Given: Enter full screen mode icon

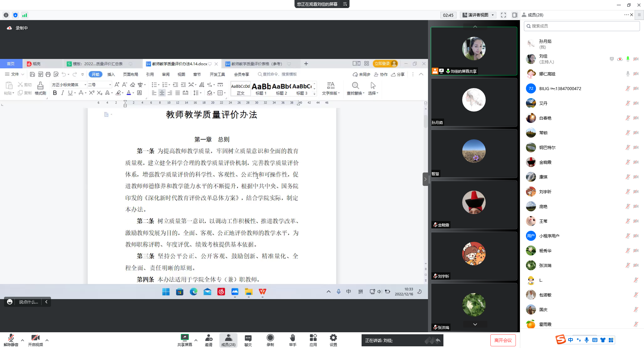Looking at the screenshot, I should 503,15.
